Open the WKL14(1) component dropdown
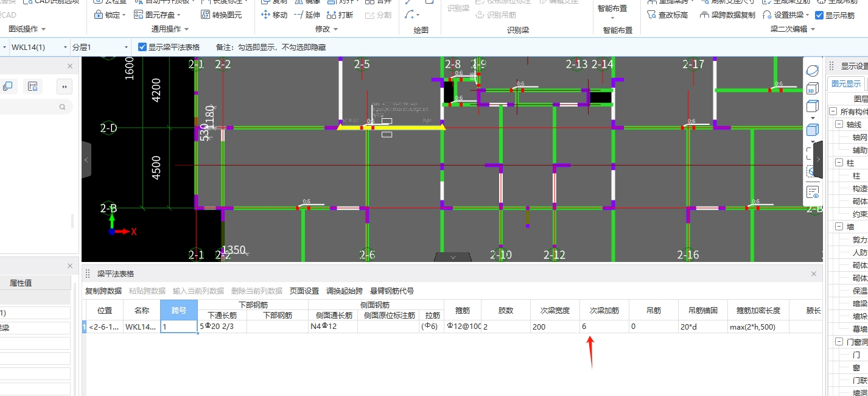This screenshot has width=868, height=396. click(65, 47)
